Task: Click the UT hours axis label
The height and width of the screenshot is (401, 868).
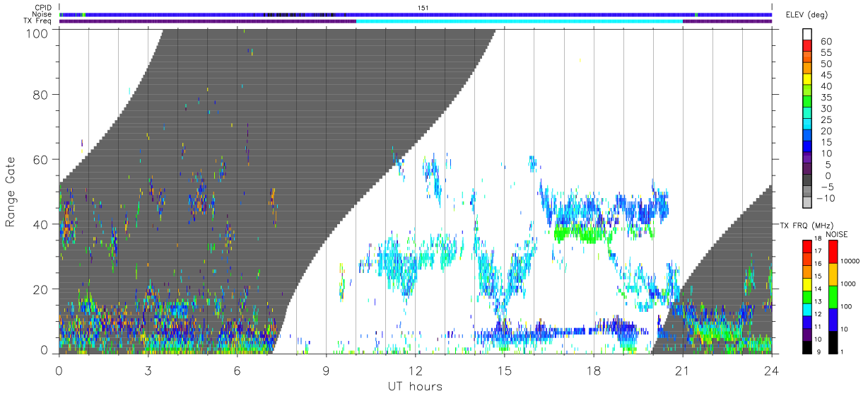Action: coord(415,386)
